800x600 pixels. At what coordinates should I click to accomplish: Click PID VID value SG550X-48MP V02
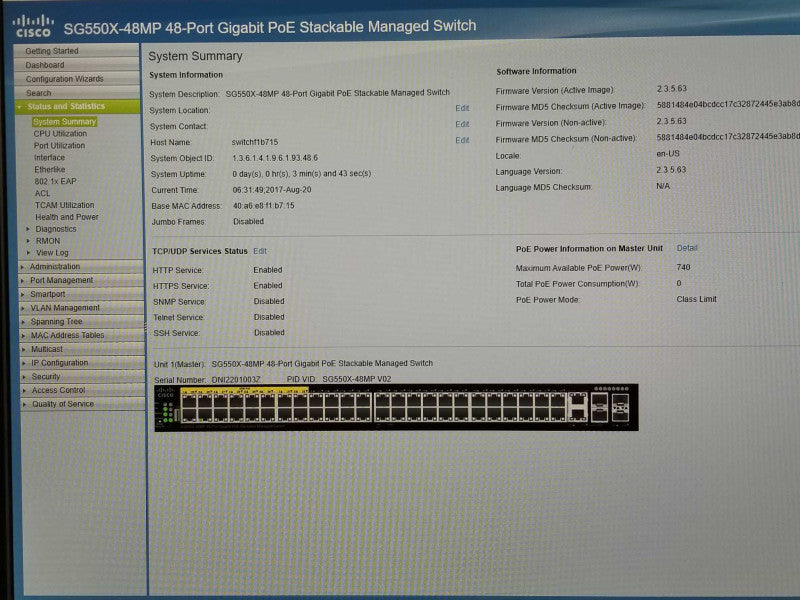click(357, 379)
